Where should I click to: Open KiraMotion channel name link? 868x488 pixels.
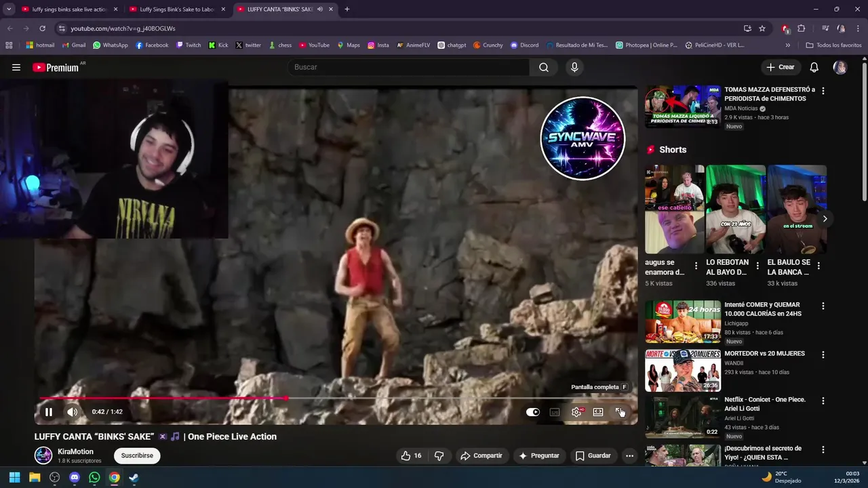75,451
